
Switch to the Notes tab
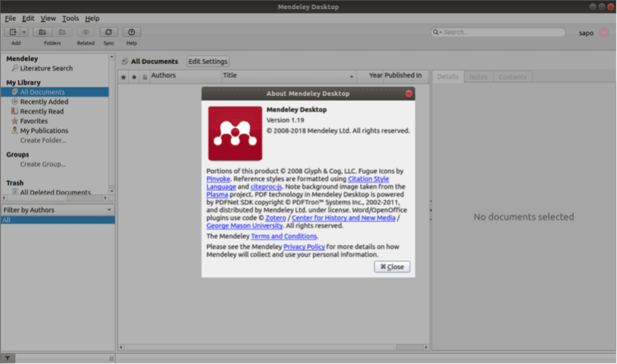click(x=479, y=77)
